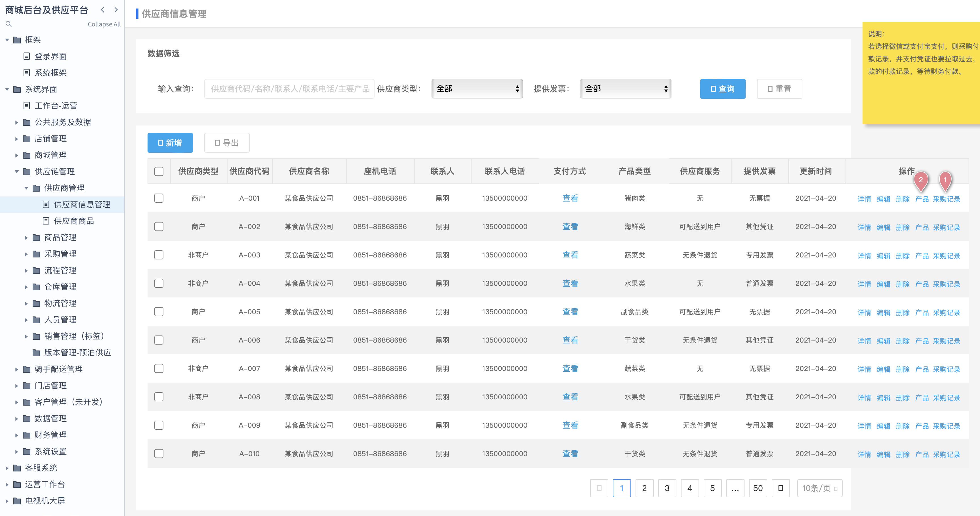Check the row A-002 checkbox
The width and height of the screenshot is (980, 516).
pyautogui.click(x=159, y=226)
